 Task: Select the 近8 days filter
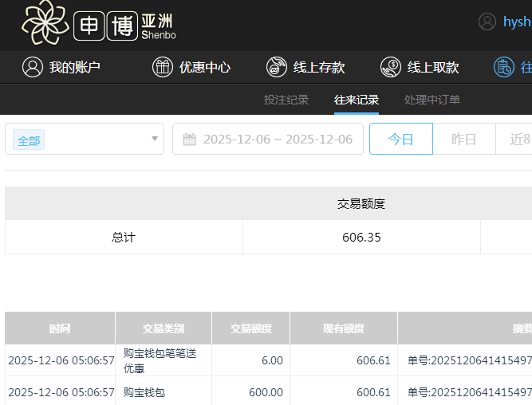click(x=514, y=139)
